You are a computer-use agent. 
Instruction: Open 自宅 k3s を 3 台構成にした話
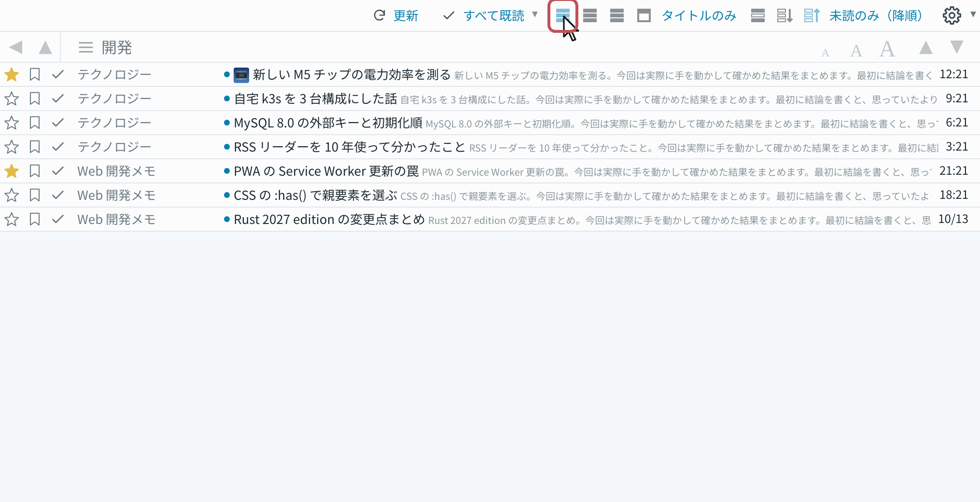[x=315, y=98]
